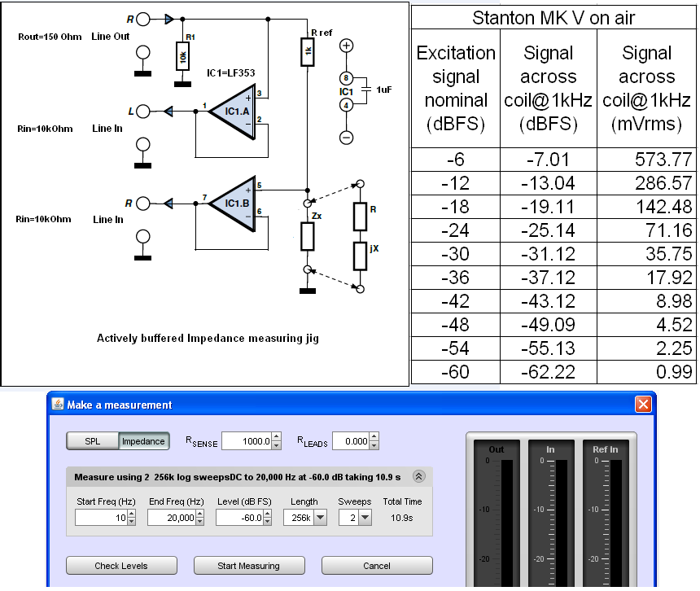Click the 1k R ref resistor
Image resolution: width=700 pixels, height=591 pixels.
307,51
